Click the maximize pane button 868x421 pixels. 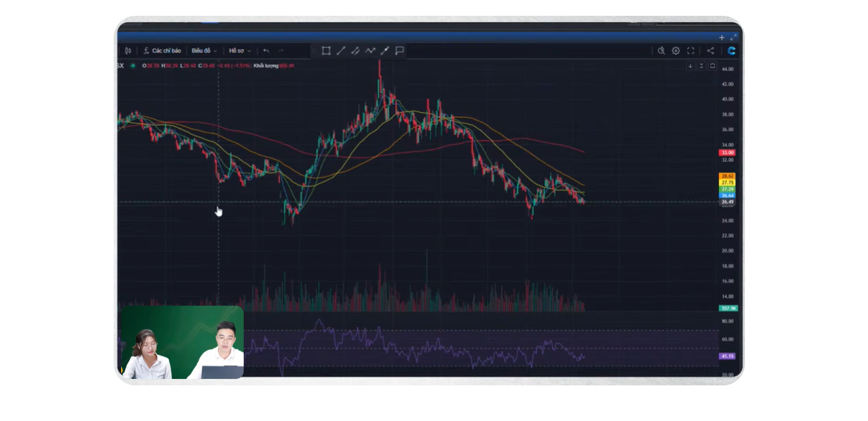tap(712, 66)
